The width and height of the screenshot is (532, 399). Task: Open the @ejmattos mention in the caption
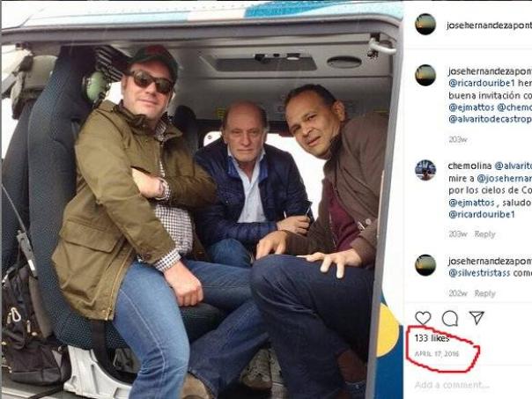pos(471,106)
